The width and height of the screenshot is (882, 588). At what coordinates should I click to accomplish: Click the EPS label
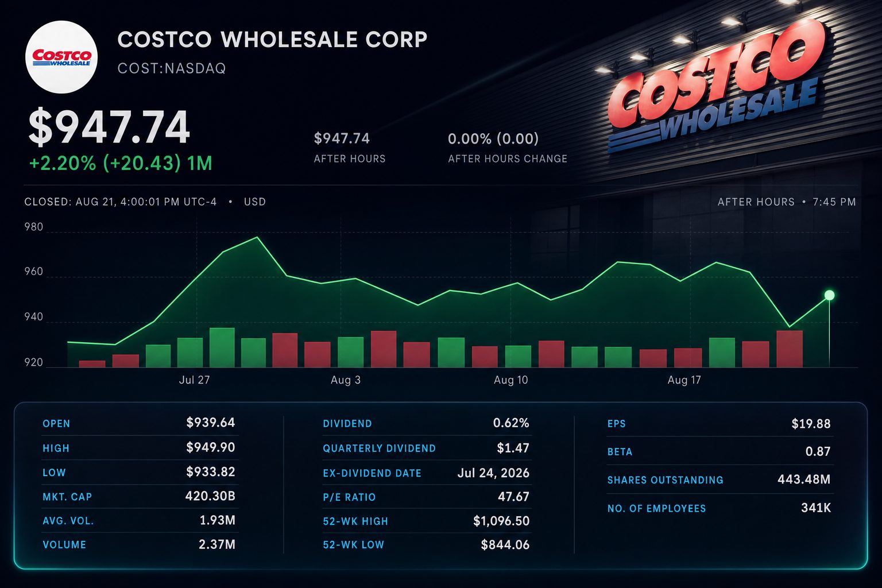pyautogui.click(x=617, y=424)
